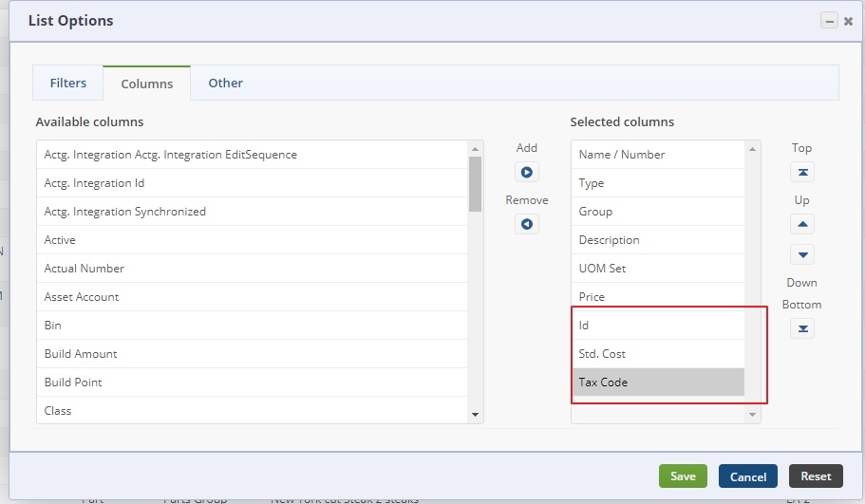Screen dimensions: 865x504
Task: Move selected column Down one position
Action: [x=802, y=255]
